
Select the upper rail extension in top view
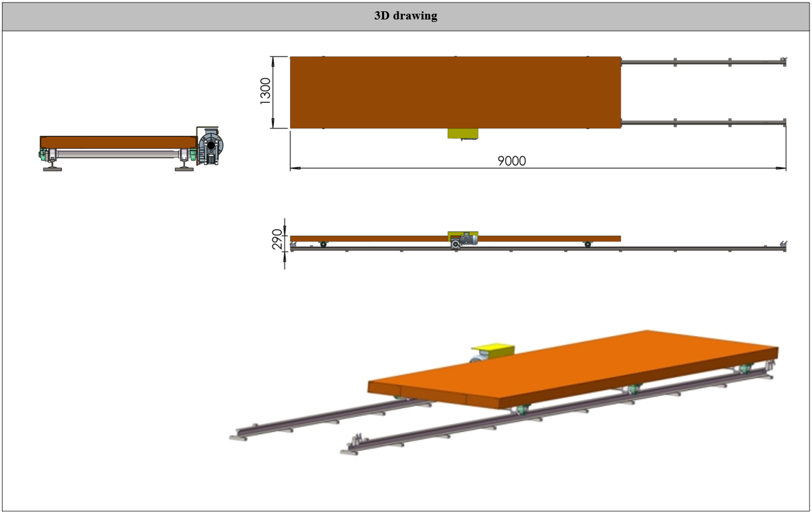point(703,62)
